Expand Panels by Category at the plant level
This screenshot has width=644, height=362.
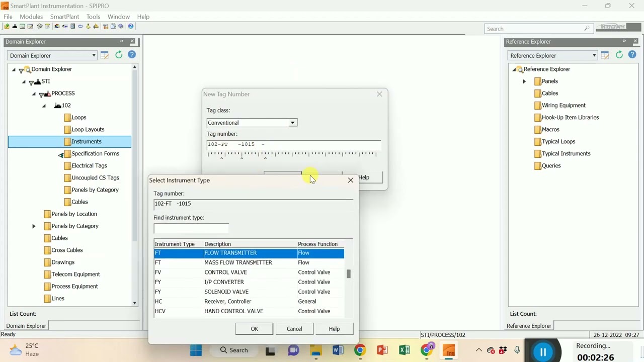tap(34, 226)
